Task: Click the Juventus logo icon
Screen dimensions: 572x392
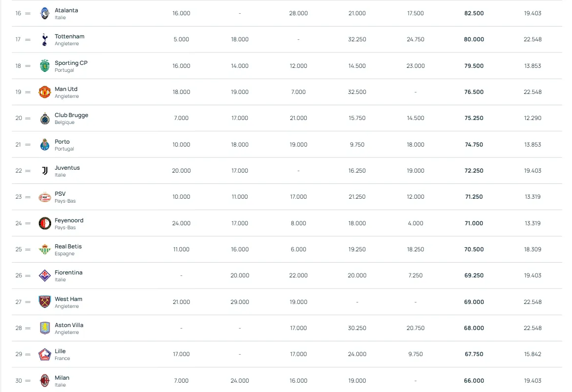Action: 45,171
